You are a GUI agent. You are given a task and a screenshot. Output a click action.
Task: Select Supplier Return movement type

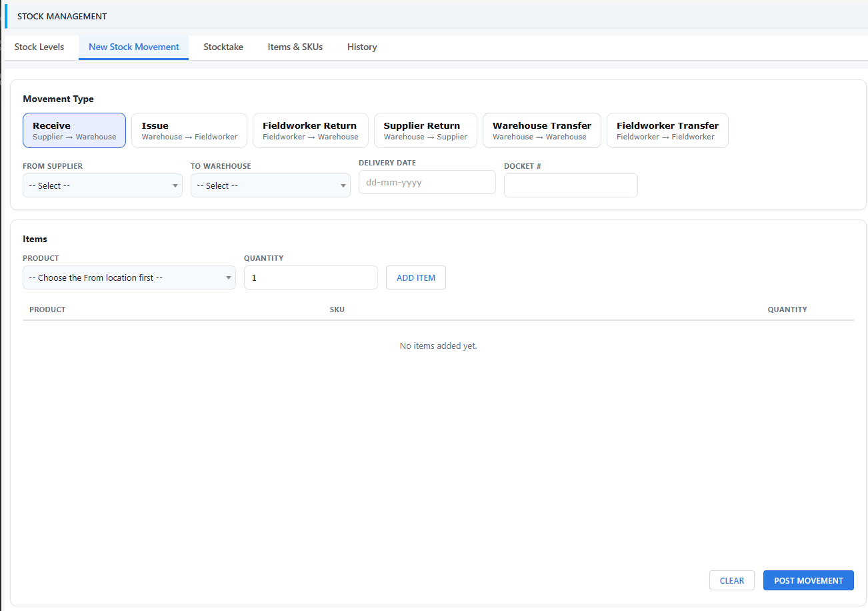click(425, 130)
